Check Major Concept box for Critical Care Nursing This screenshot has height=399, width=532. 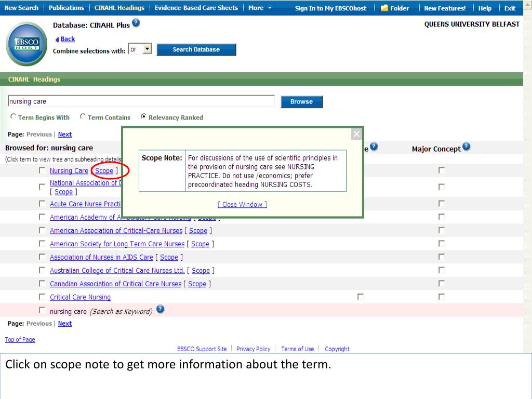(x=442, y=297)
